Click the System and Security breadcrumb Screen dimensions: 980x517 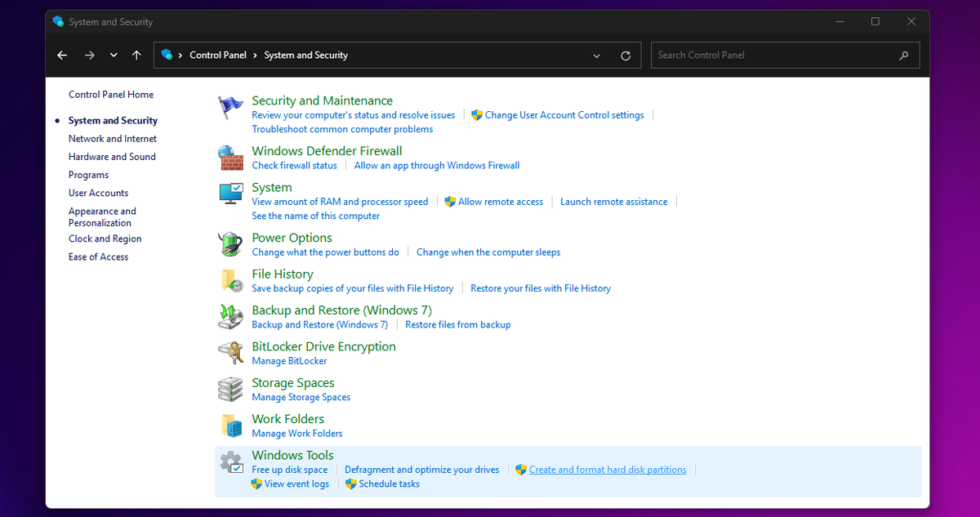point(306,56)
